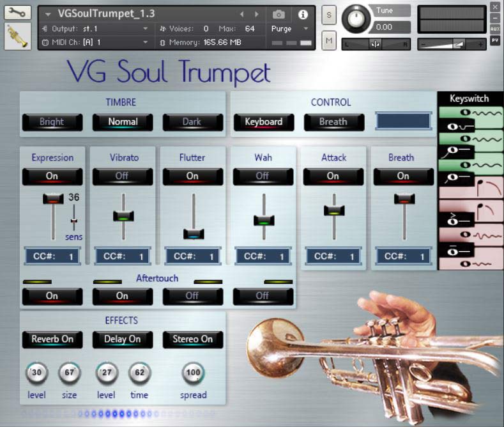Toggle the Stereo On button

click(x=192, y=339)
